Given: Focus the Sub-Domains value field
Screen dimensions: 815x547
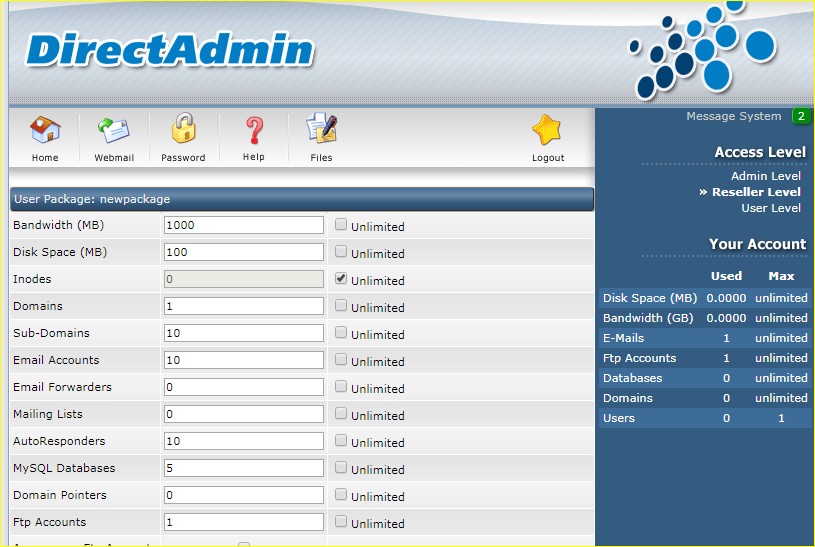Looking at the screenshot, I should coord(243,333).
